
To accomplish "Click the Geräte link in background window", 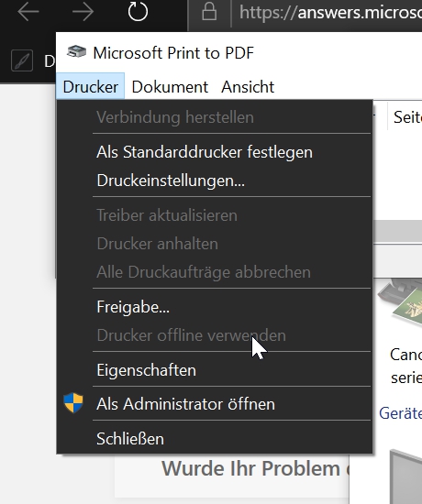I will coord(400,413).
